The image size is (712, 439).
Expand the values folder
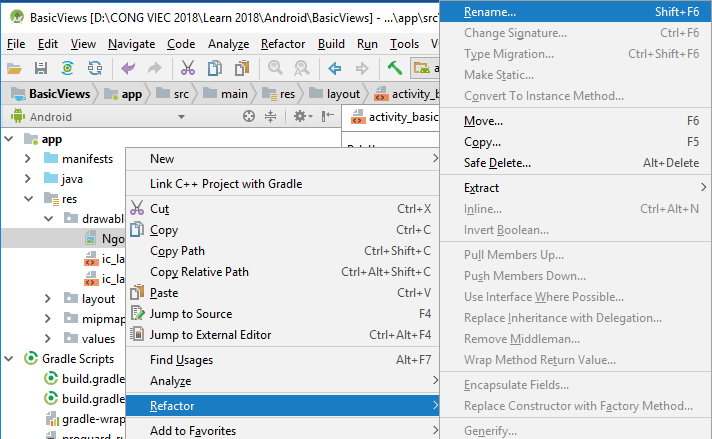(x=48, y=339)
